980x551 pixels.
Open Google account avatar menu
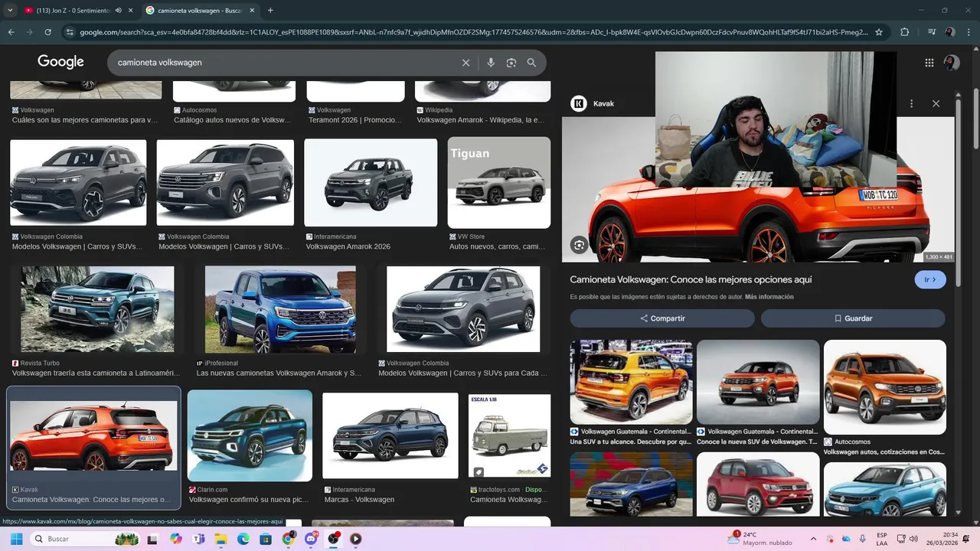(951, 63)
